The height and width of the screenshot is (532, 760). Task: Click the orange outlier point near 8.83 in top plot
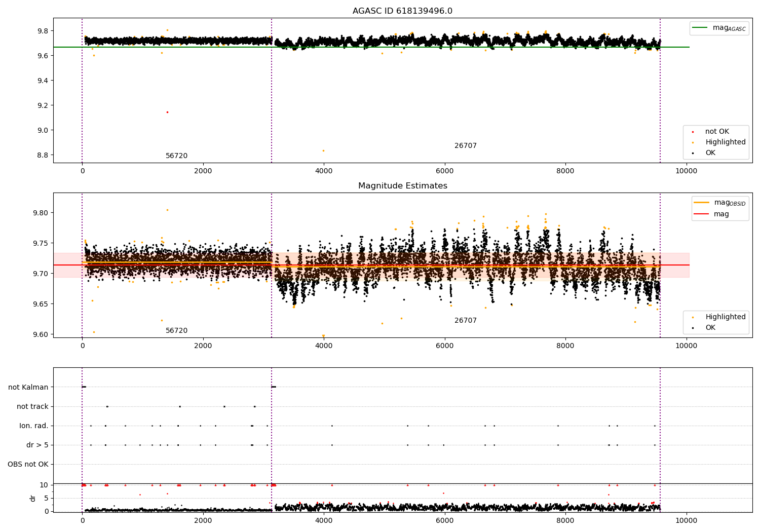[323, 150]
